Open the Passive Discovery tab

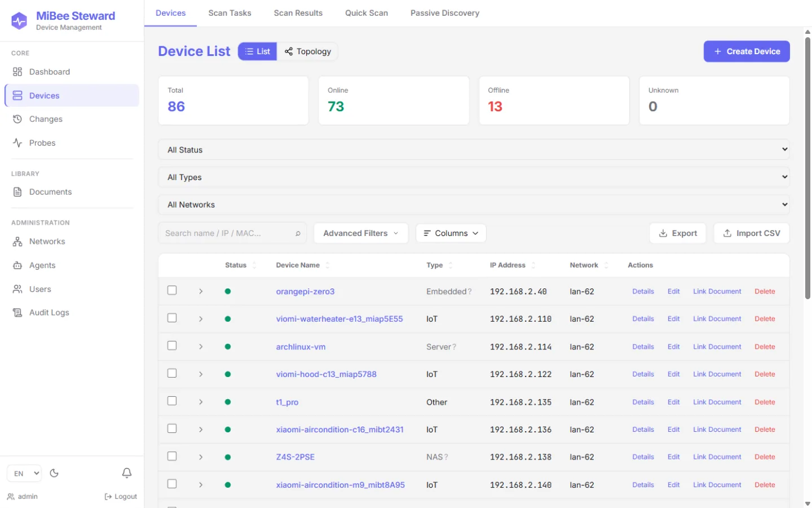click(x=445, y=13)
